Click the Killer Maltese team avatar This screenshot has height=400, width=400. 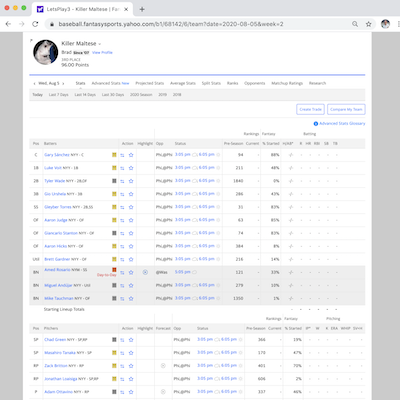point(46,52)
